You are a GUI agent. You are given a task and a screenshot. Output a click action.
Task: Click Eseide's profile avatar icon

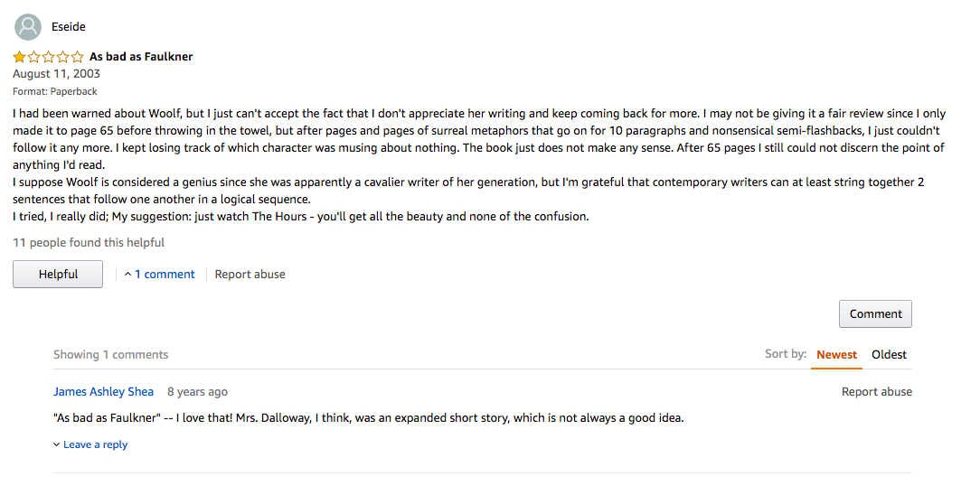click(x=29, y=27)
